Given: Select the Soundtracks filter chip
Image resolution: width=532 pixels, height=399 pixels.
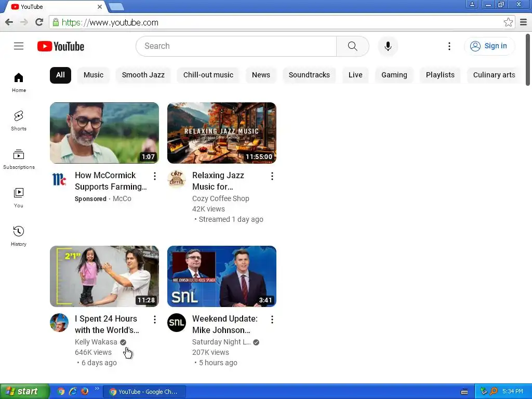Looking at the screenshot, I should [x=309, y=75].
